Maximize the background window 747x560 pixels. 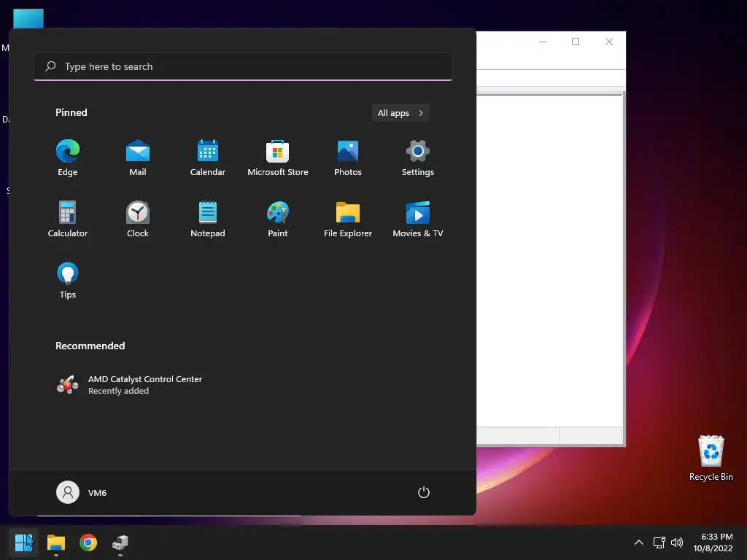[576, 42]
